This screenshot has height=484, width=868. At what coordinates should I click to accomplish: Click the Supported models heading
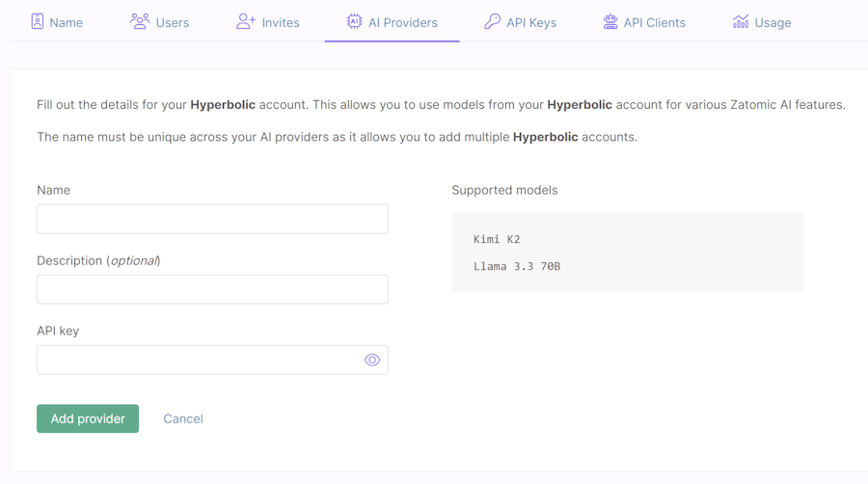504,190
